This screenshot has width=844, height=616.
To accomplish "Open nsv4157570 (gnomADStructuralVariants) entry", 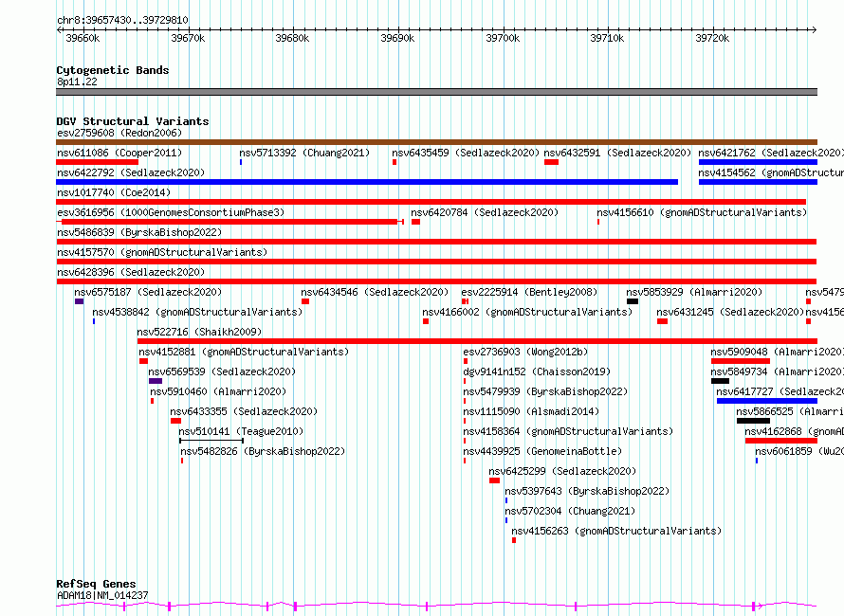I will 162,252.
